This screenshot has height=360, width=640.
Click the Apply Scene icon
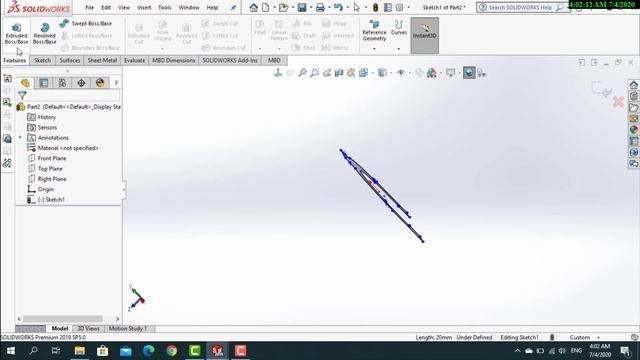(x=431, y=73)
